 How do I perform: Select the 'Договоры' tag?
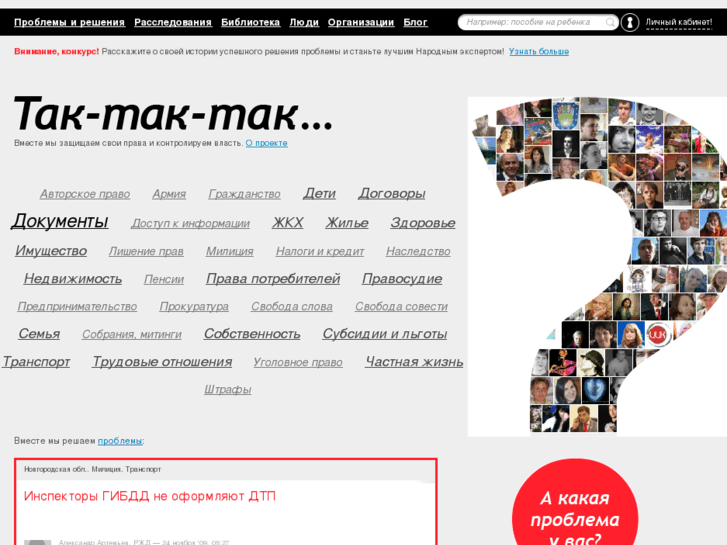tap(392, 193)
